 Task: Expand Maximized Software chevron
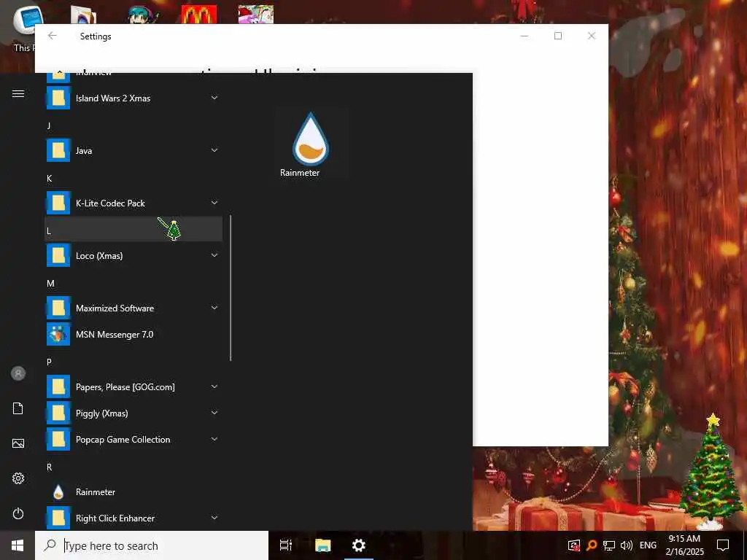pyautogui.click(x=214, y=308)
